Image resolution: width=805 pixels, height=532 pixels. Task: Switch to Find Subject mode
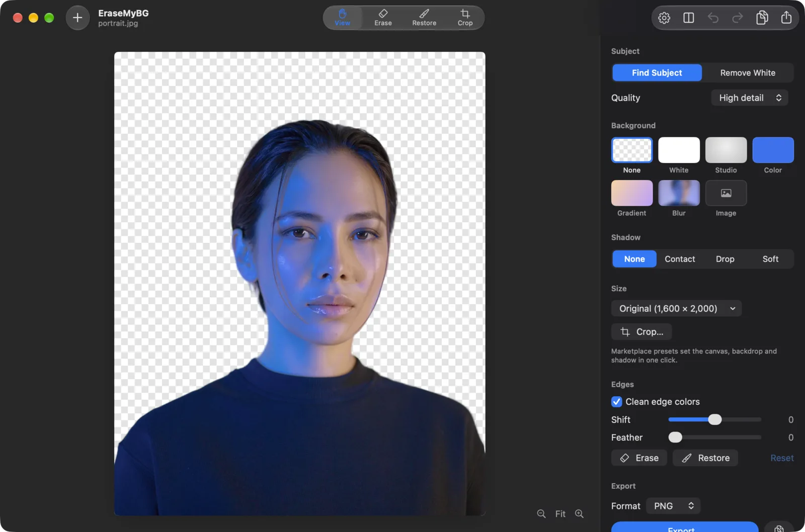[x=657, y=73]
